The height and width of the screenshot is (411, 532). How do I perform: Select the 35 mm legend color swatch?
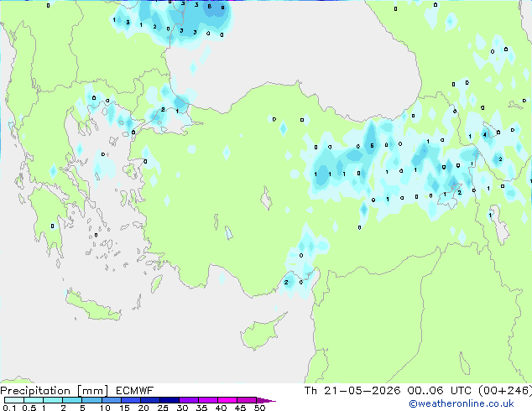(207, 400)
